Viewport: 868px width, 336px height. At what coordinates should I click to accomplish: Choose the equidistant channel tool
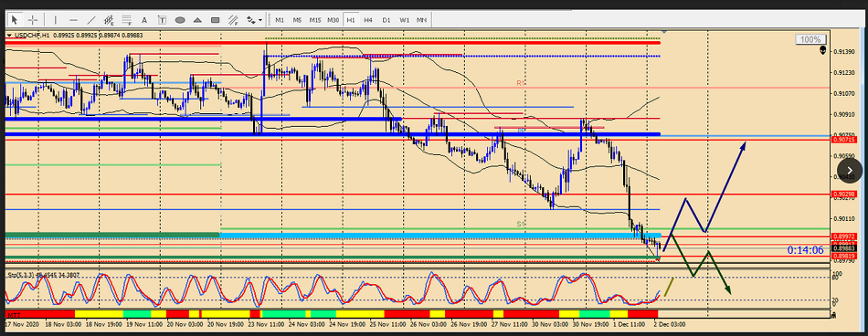coord(109,20)
